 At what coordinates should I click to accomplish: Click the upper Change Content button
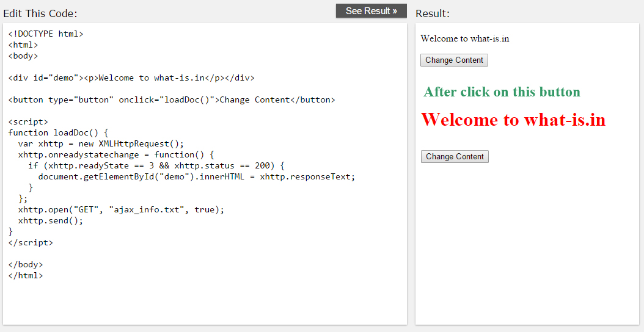[x=454, y=60]
